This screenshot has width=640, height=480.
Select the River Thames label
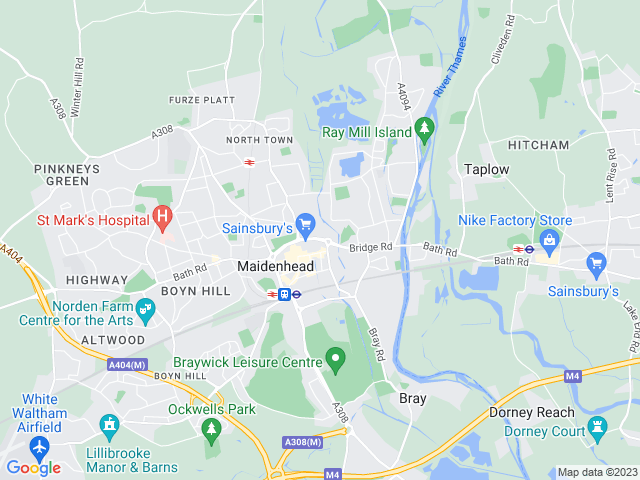tap(450, 67)
